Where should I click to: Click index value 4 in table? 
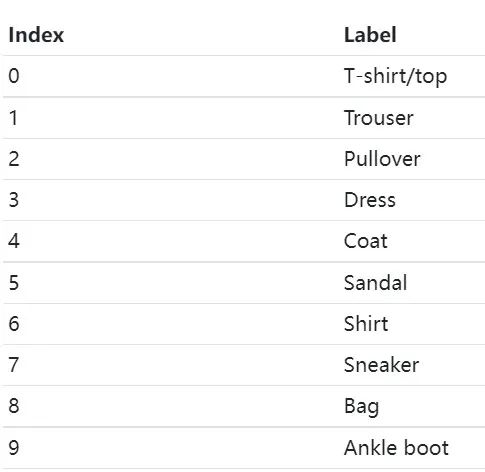coord(14,241)
